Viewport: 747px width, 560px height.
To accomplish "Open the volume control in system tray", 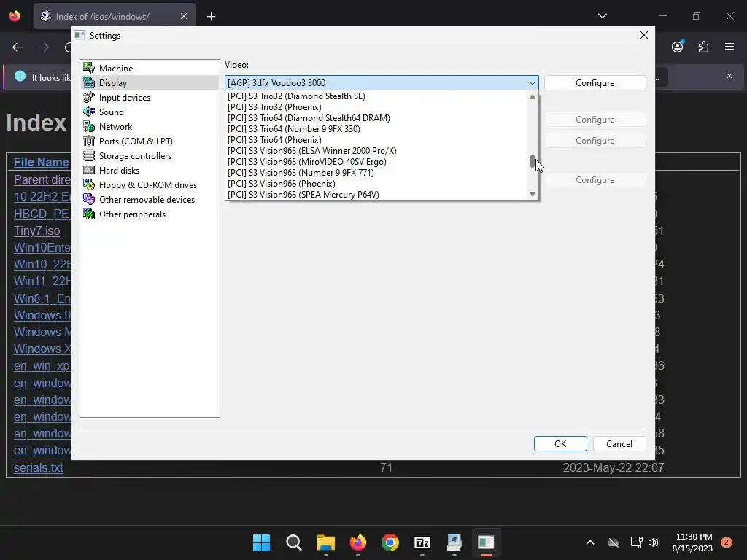I will pyautogui.click(x=654, y=542).
